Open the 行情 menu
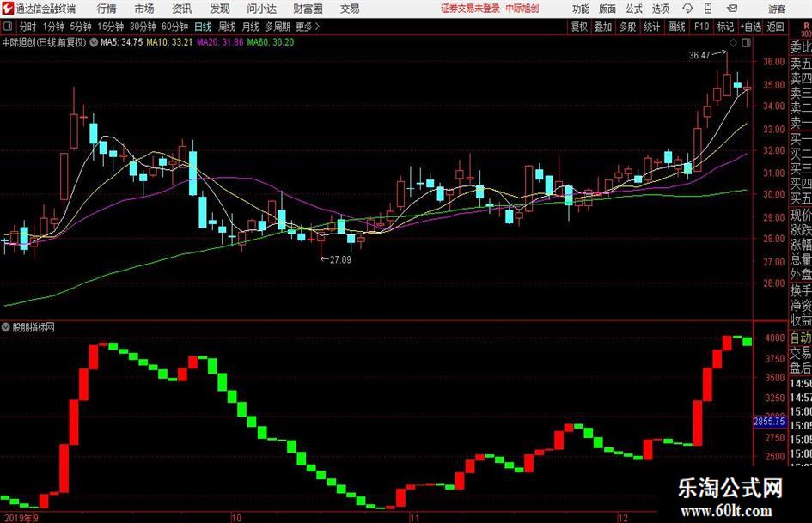This screenshot has height=523, width=812. click(107, 9)
